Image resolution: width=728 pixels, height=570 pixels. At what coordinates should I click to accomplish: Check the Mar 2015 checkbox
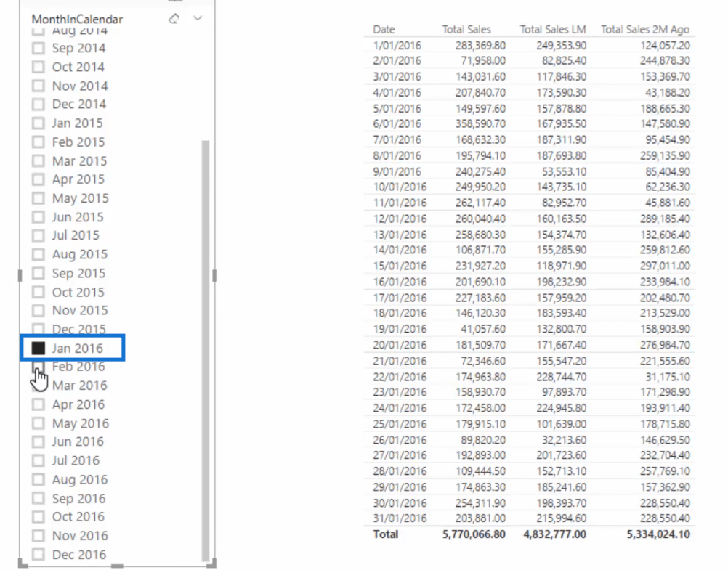pos(39,161)
